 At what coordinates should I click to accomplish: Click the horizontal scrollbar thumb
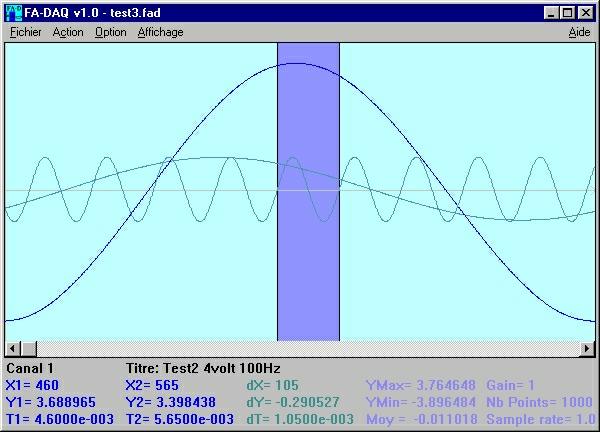28,348
